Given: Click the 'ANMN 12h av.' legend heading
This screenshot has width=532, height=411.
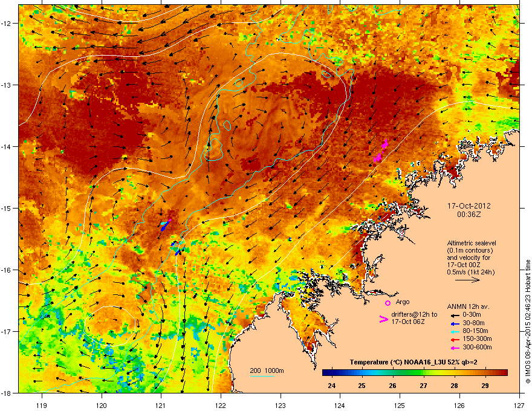Looking at the screenshot, I should (468, 306).
